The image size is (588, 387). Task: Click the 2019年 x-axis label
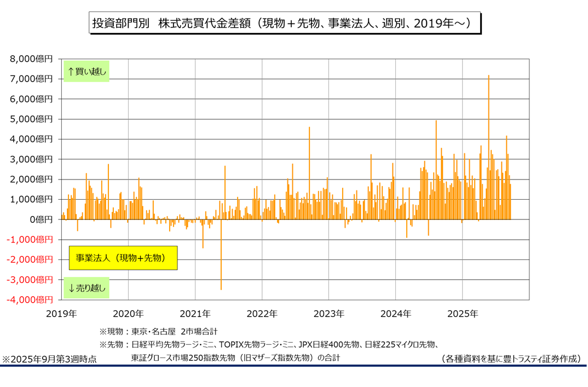tap(61, 314)
